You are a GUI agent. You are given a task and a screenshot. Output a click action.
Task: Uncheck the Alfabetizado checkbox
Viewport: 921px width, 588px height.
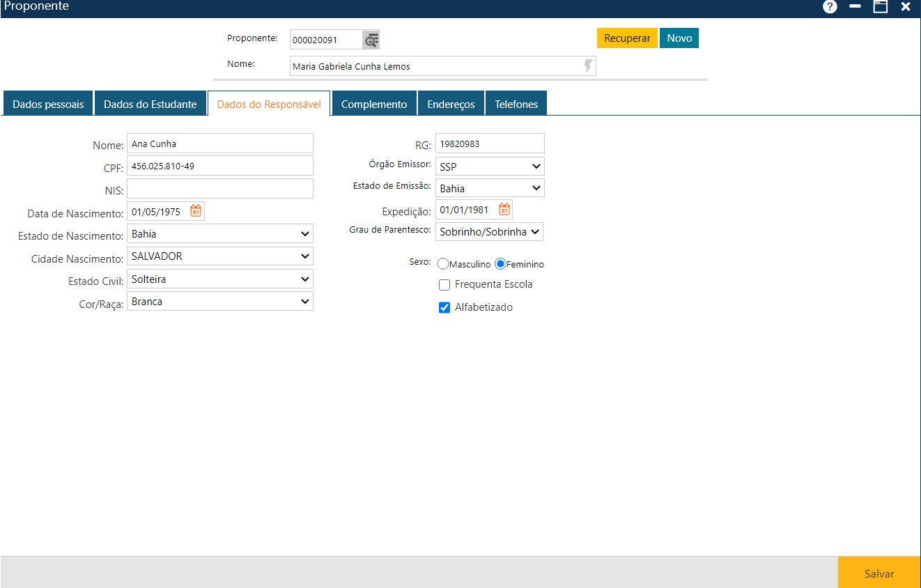pyautogui.click(x=444, y=307)
